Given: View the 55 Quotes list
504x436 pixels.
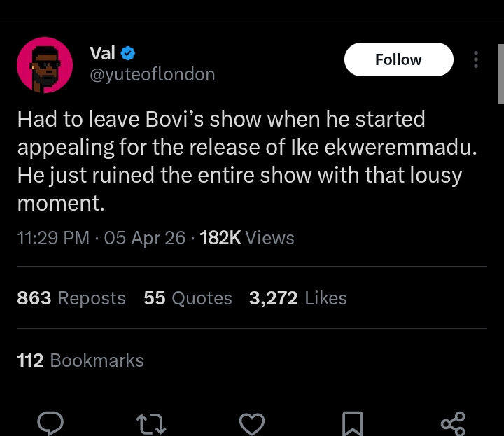Looking at the screenshot, I should [x=188, y=298].
